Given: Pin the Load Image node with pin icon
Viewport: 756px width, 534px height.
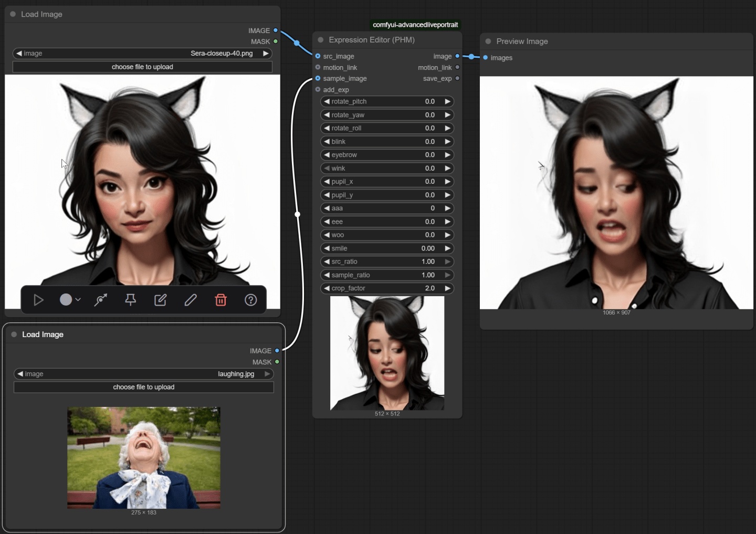Looking at the screenshot, I should (x=130, y=300).
